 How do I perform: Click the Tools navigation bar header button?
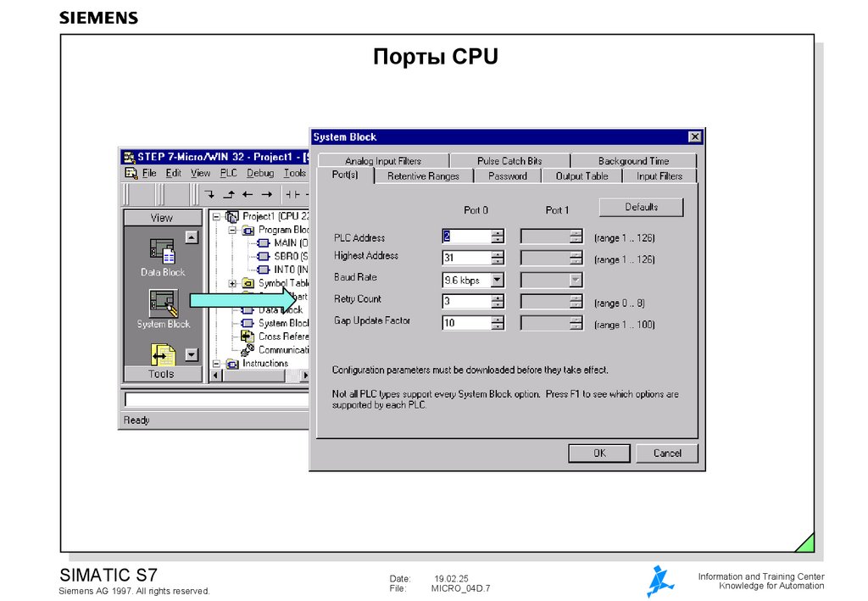163,374
